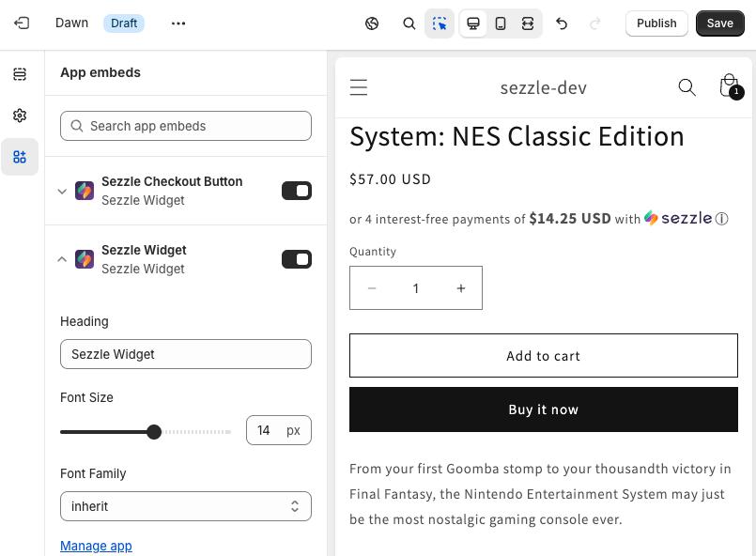Expand the Sezzle Checkout Button settings
This screenshot has height=556, width=756.
(x=62, y=191)
